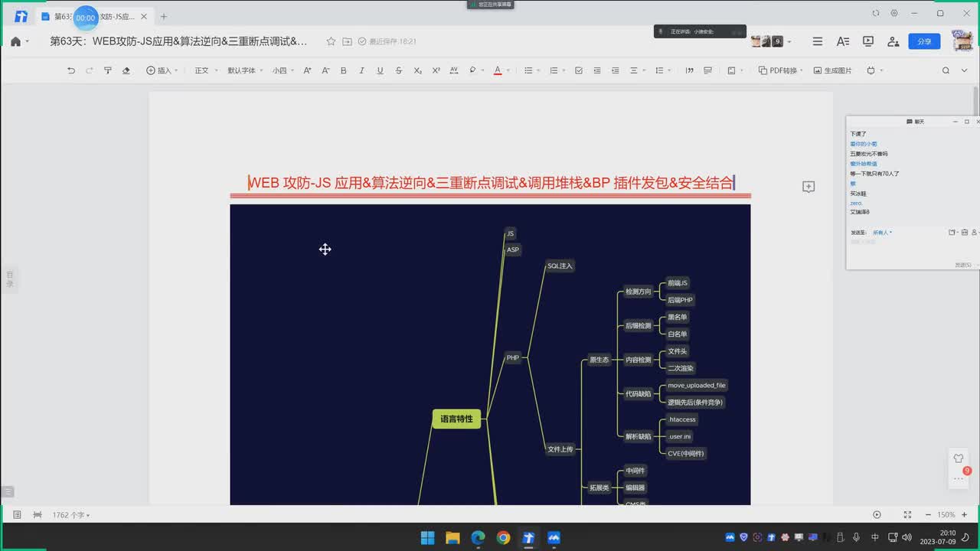Open a new tab with plus

(163, 16)
